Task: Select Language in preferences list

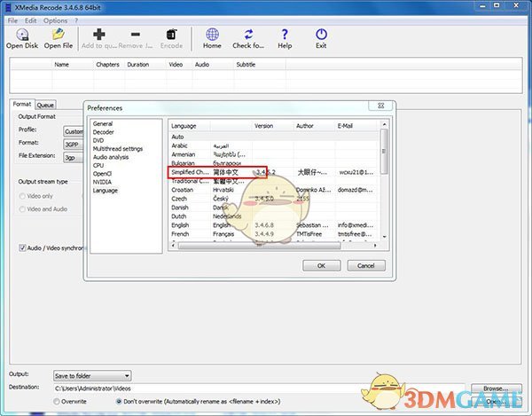Action: point(106,191)
